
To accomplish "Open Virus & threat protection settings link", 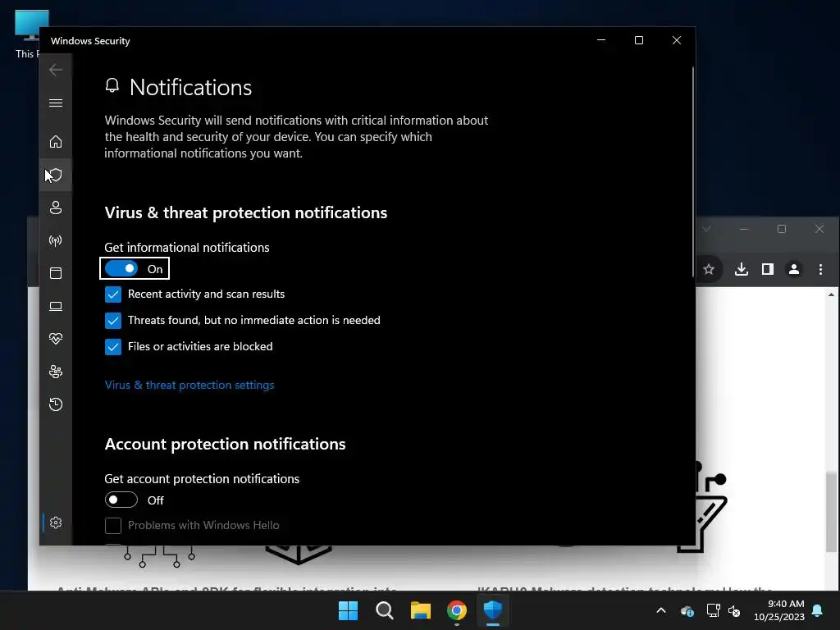I will tap(189, 385).
